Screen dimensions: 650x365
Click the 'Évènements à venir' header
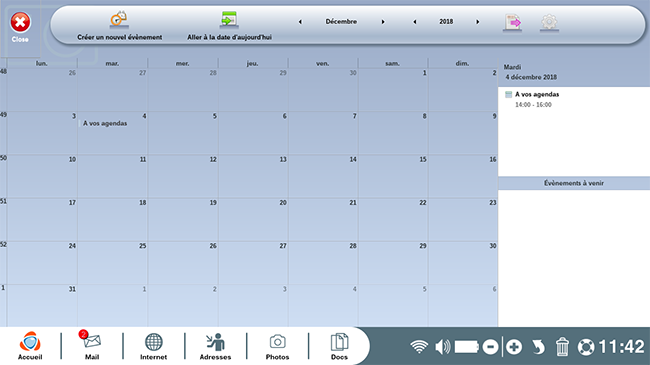(x=574, y=183)
